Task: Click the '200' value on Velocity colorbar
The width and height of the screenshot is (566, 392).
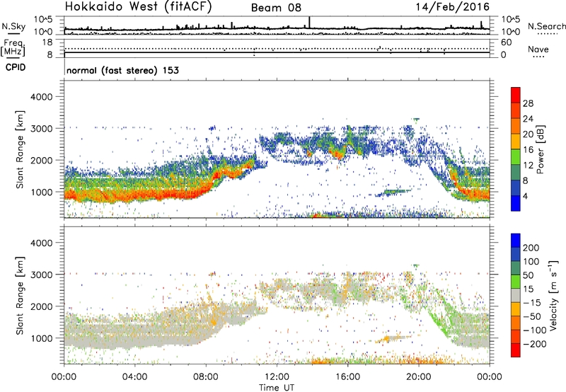Action: tap(531, 248)
